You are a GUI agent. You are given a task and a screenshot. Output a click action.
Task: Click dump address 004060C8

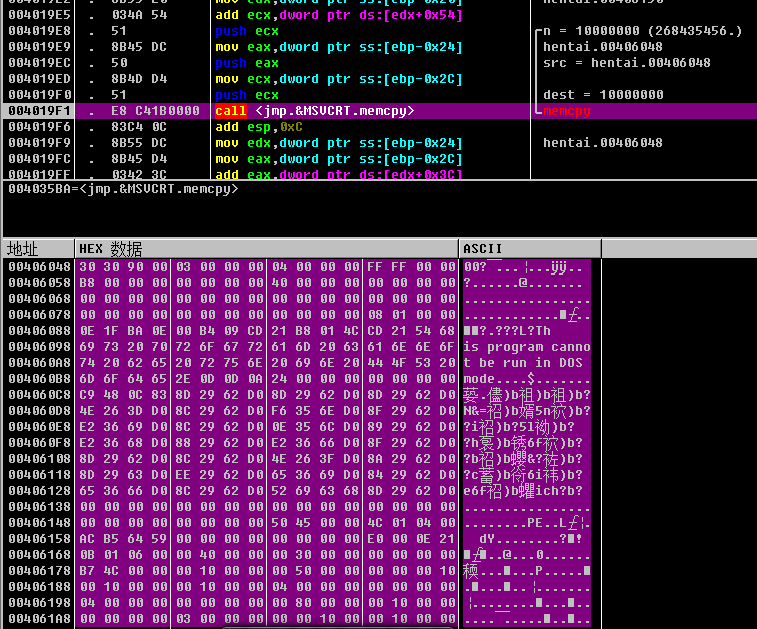tap(39, 395)
